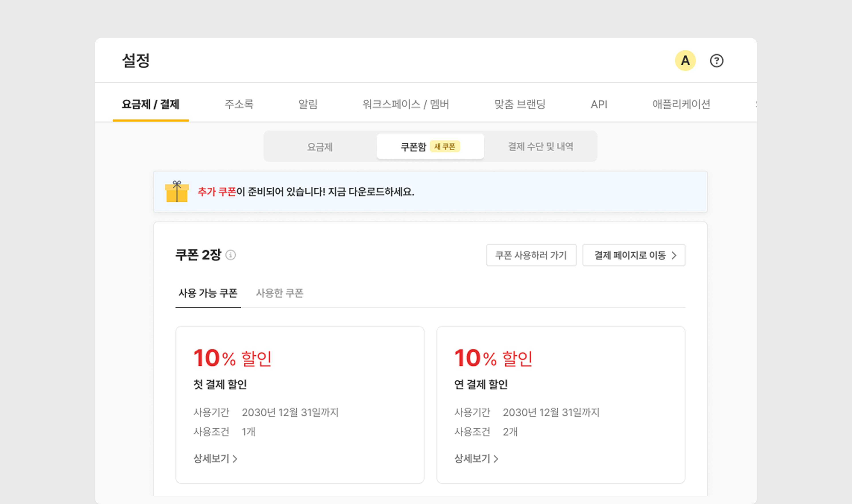Screen dimensions: 852x504
Task: Go to 워크스페이스 / 멤버 tab
Action: click(x=405, y=104)
